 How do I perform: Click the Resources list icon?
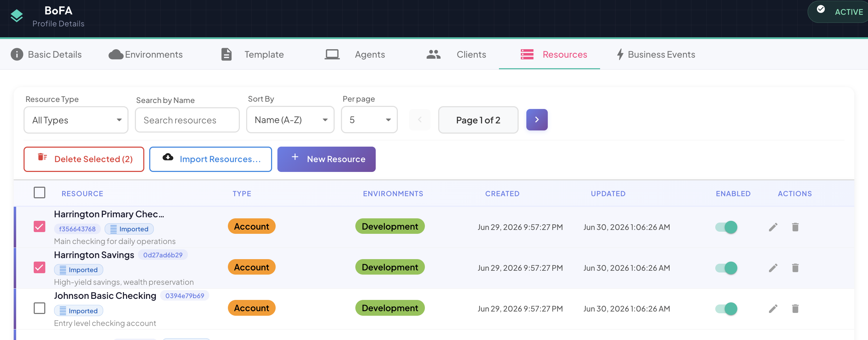tap(527, 54)
